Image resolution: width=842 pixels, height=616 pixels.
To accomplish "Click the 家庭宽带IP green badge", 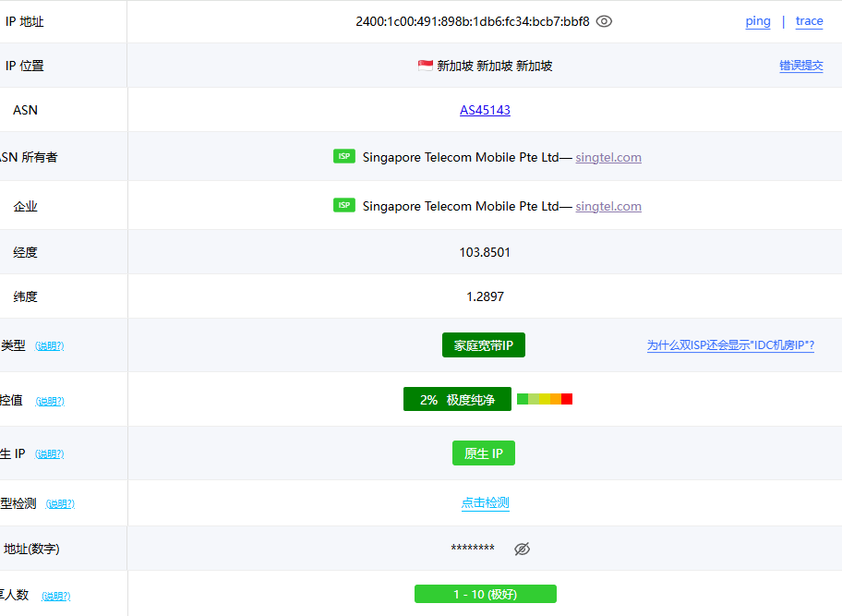I will (484, 345).
